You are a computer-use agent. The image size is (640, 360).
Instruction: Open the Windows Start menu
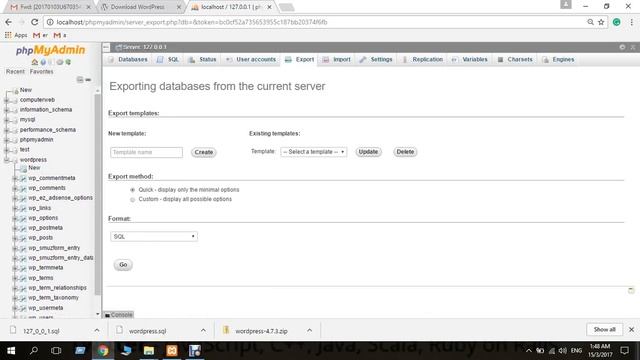point(11,351)
